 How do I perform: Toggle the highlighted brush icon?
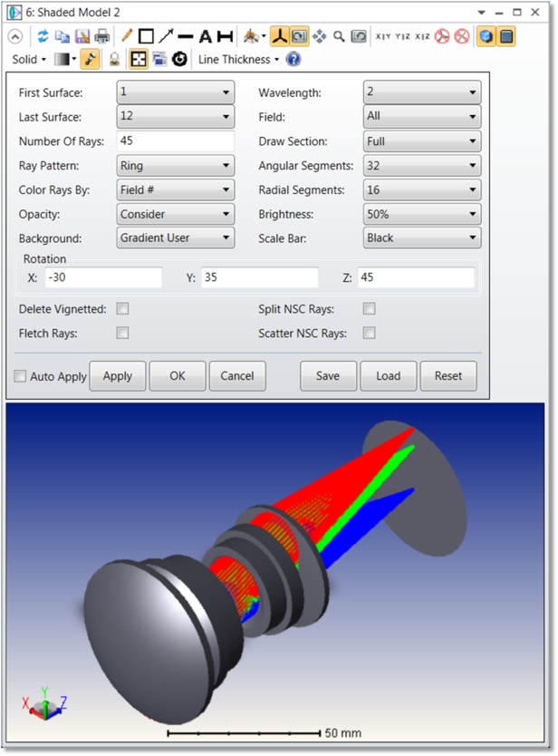coord(90,60)
